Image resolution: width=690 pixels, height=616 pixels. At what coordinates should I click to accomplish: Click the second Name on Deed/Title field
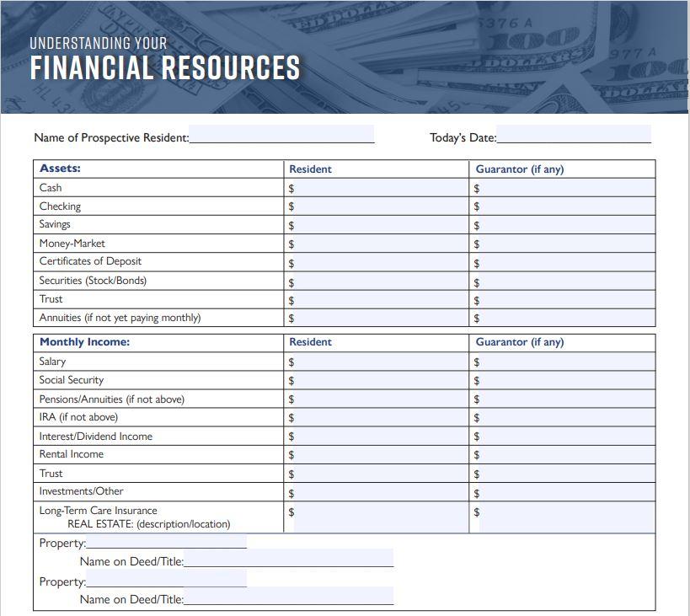point(289,596)
